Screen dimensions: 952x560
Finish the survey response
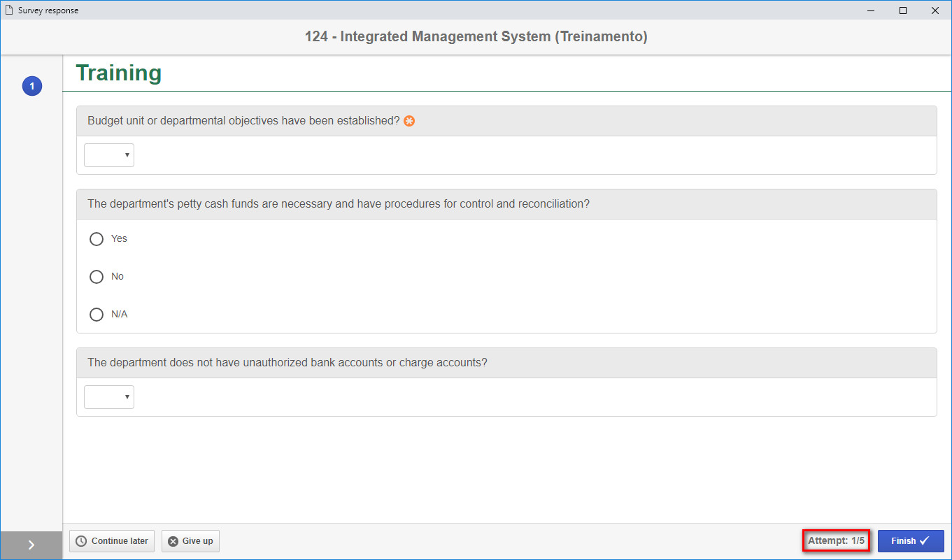point(911,541)
